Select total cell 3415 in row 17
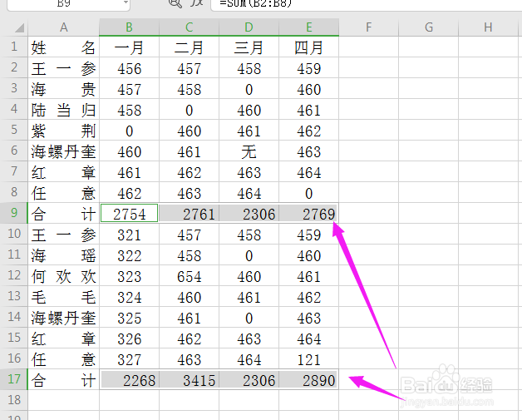This screenshot has height=420, width=522. (189, 380)
